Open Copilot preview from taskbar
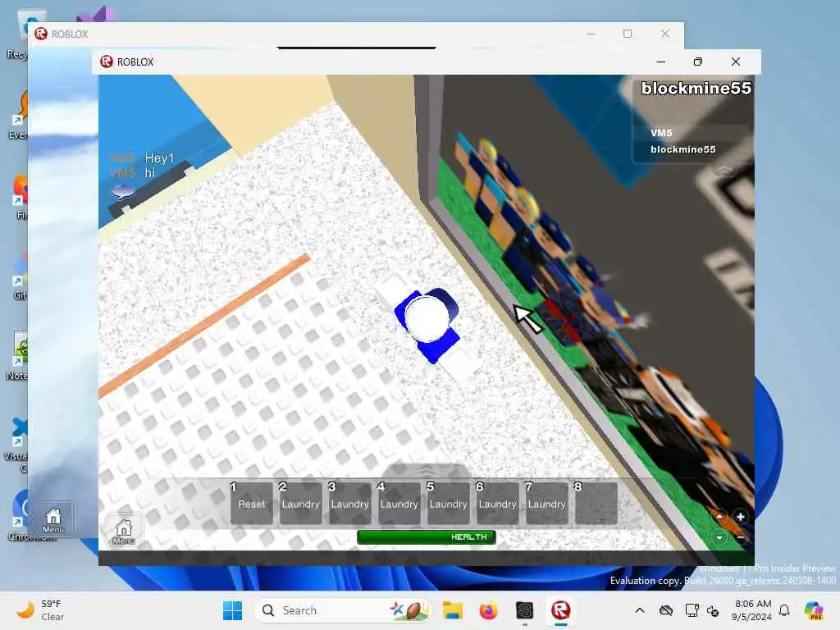The height and width of the screenshot is (630, 840). pos(814,610)
